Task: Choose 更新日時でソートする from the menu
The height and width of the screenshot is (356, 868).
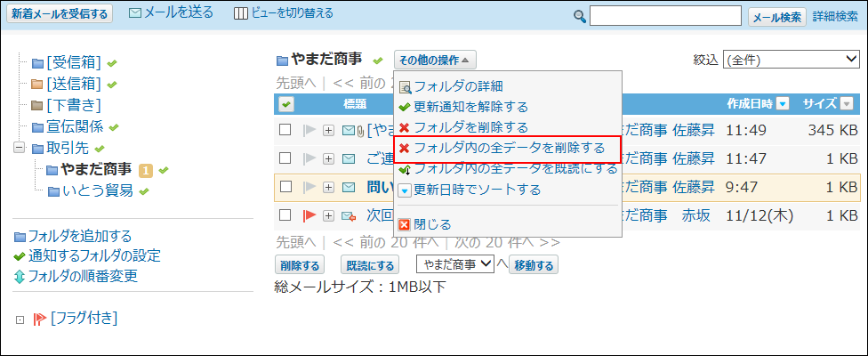Action: tap(478, 190)
